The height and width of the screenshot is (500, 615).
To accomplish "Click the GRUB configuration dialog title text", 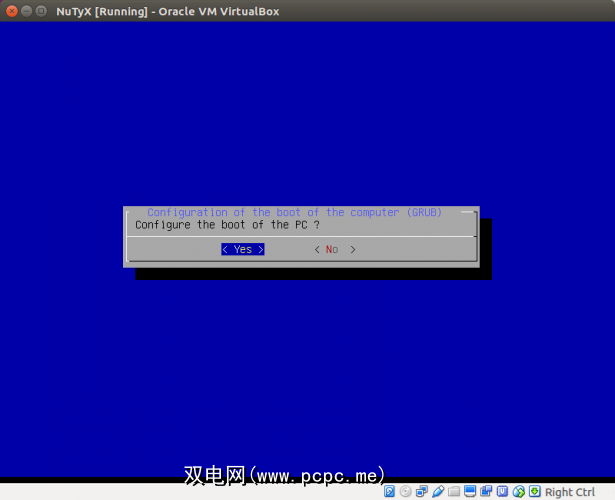I will click(x=295, y=213).
